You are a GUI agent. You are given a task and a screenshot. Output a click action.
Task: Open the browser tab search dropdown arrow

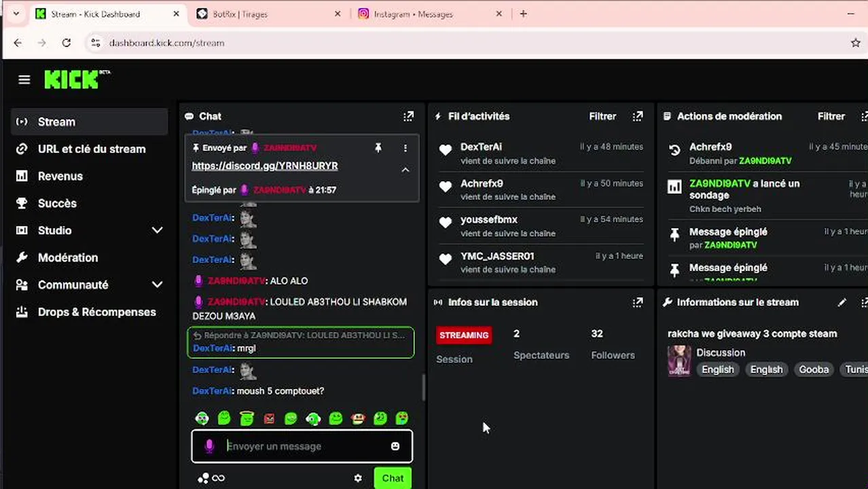pyautogui.click(x=16, y=14)
